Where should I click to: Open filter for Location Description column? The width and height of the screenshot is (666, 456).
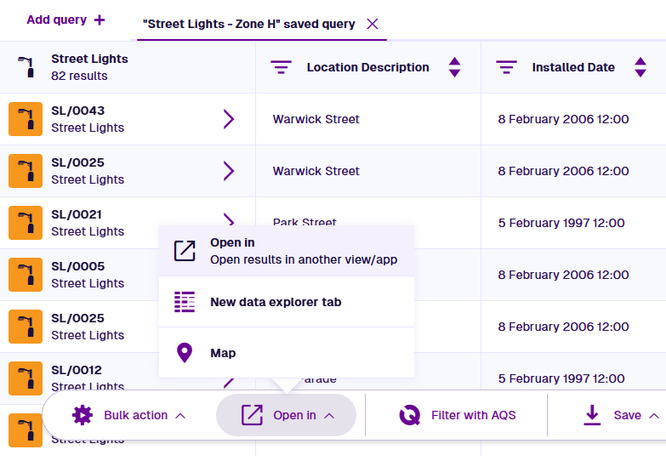[281, 68]
